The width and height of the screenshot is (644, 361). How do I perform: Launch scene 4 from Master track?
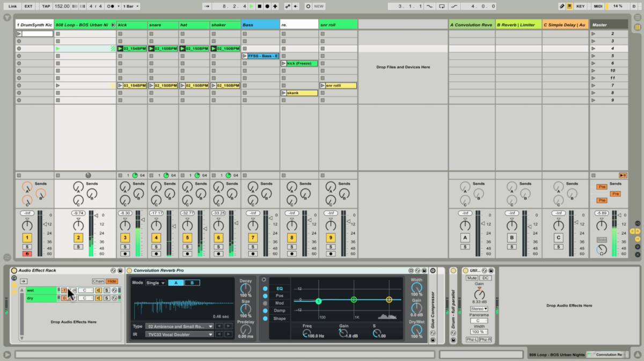[x=593, y=48]
